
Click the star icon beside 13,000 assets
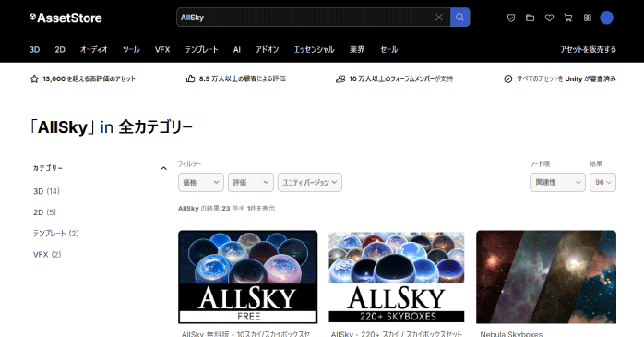point(34,78)
